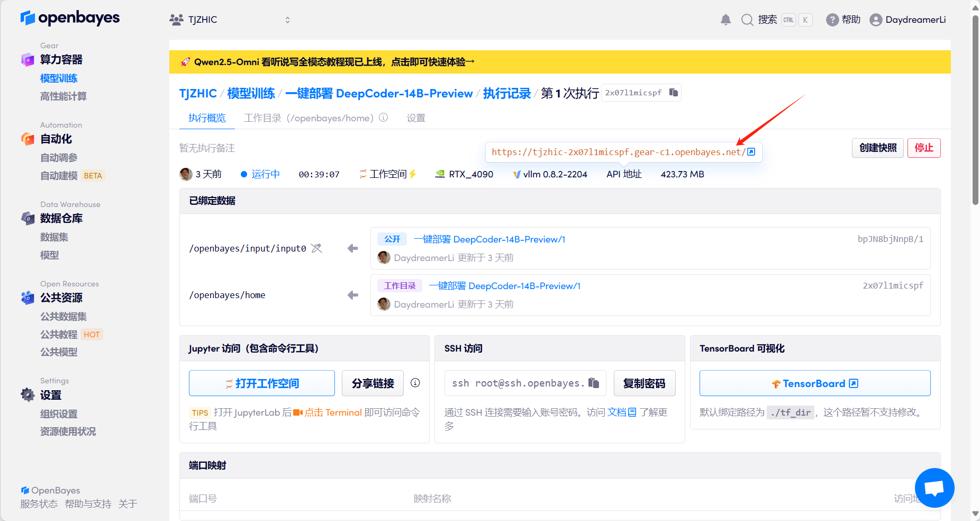Image resolution: width=980 pixels, height=521 pixels.
Task: Switch to the 设置 tab
Action: [x=416, y=118]
